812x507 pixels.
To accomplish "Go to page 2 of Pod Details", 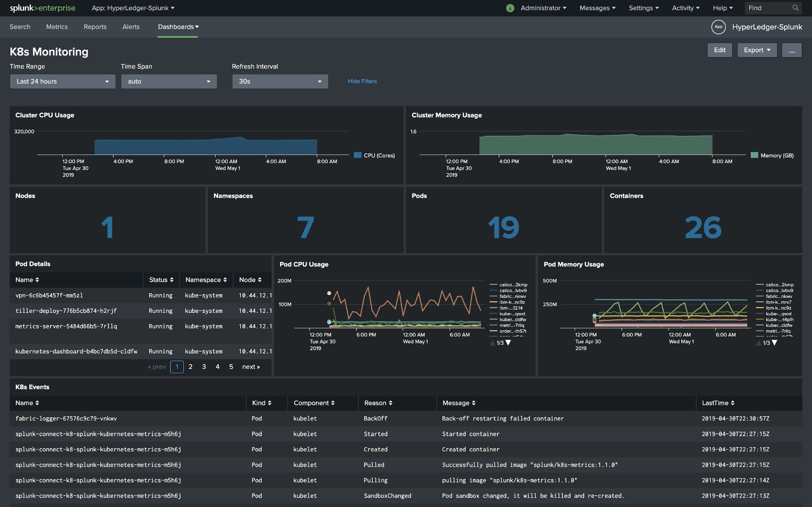I will pos(190,367).
